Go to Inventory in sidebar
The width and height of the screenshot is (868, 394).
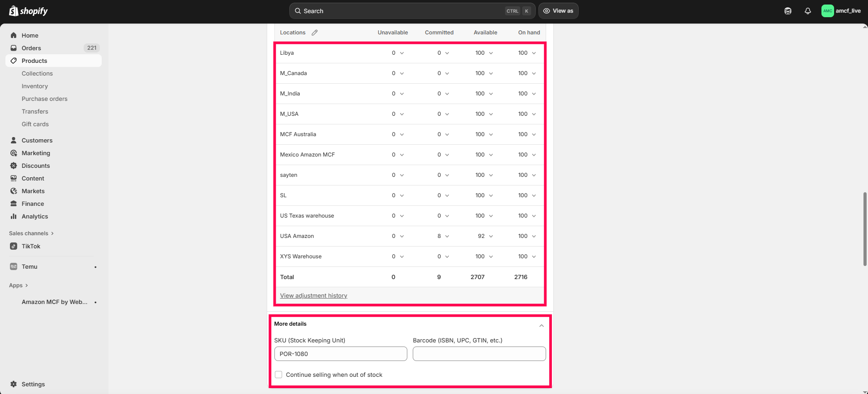(x=35, y=86)
